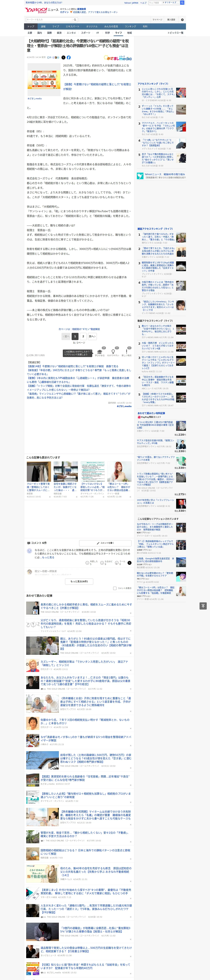
Task: Click the blue web search button at top right
Action: 182,3
